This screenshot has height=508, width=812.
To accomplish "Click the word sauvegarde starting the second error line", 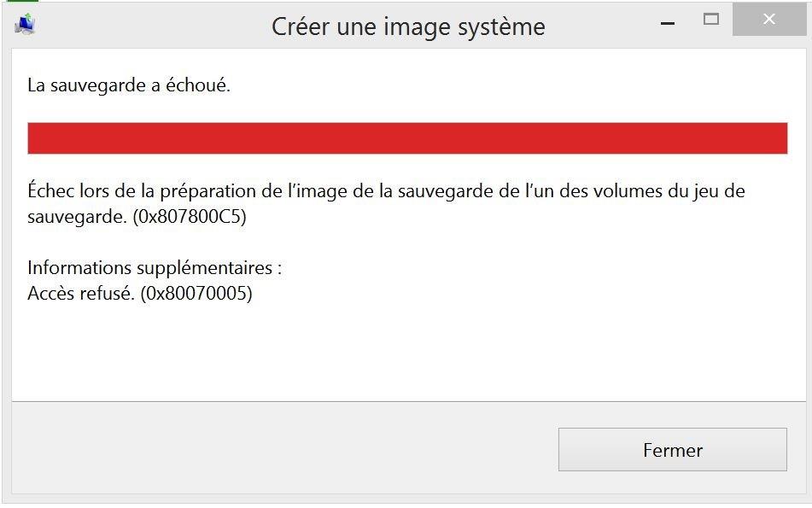I will [74, 217].
